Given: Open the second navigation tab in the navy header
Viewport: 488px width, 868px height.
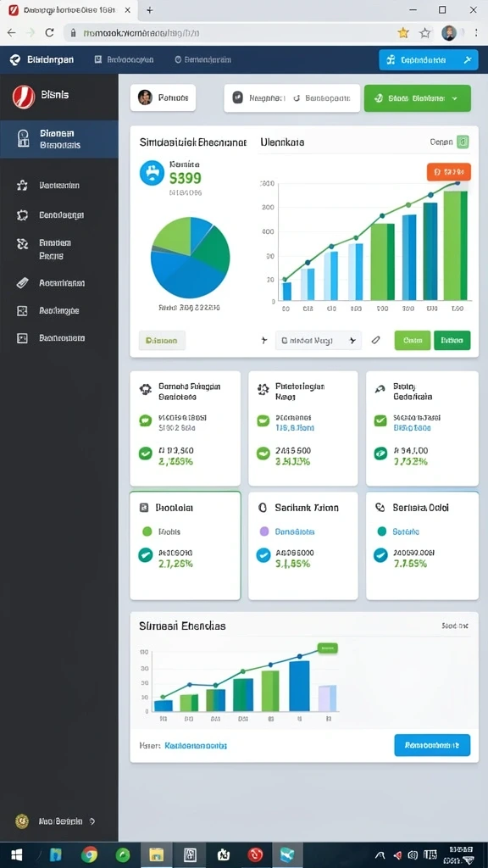Looking at the screenshot, I should [x=124, y=60].
